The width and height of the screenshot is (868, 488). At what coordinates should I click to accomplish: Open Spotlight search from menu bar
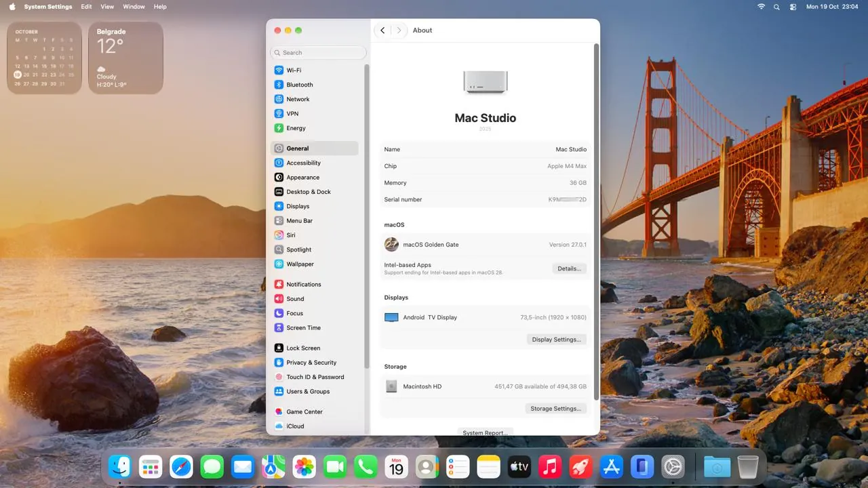(x=776, y=7)
